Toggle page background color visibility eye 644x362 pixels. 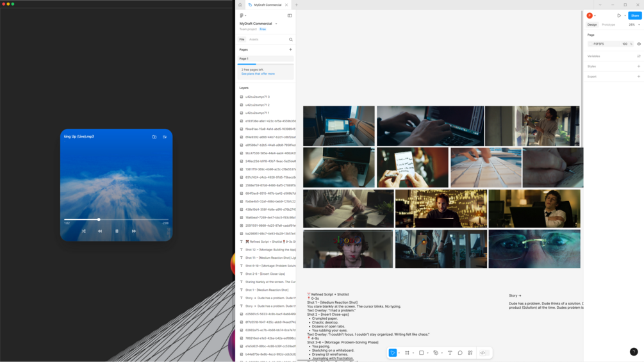(639, 44)
